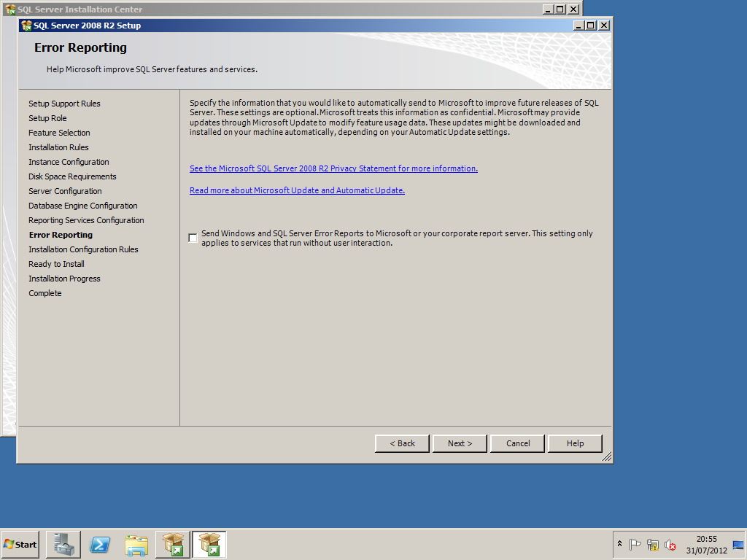
Task: Select Installation Rules step in sidebar
Action: click(x=58, y=147)
